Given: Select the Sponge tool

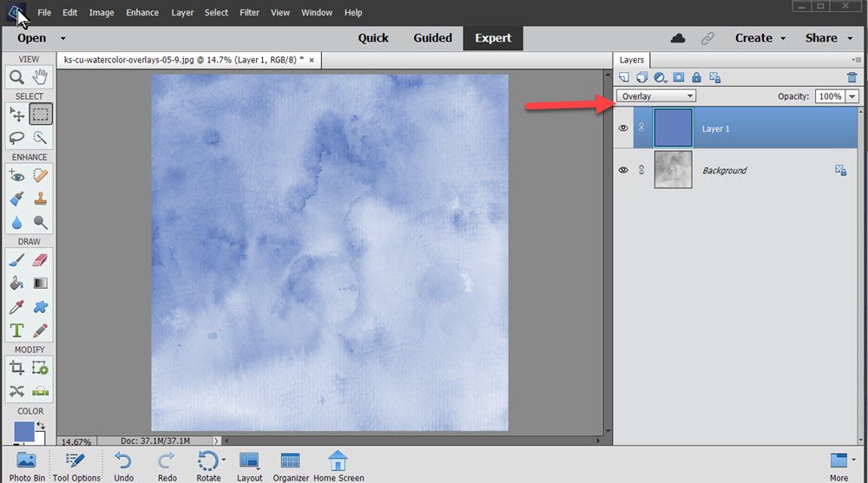Looking at the screenshot, I should (41, 222).
